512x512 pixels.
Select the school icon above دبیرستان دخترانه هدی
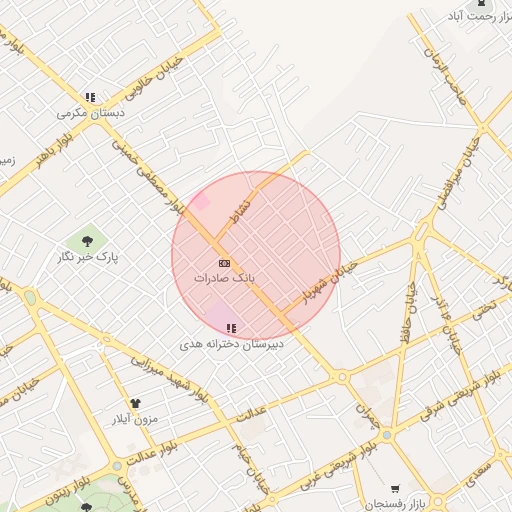click(x=231, y=328)
